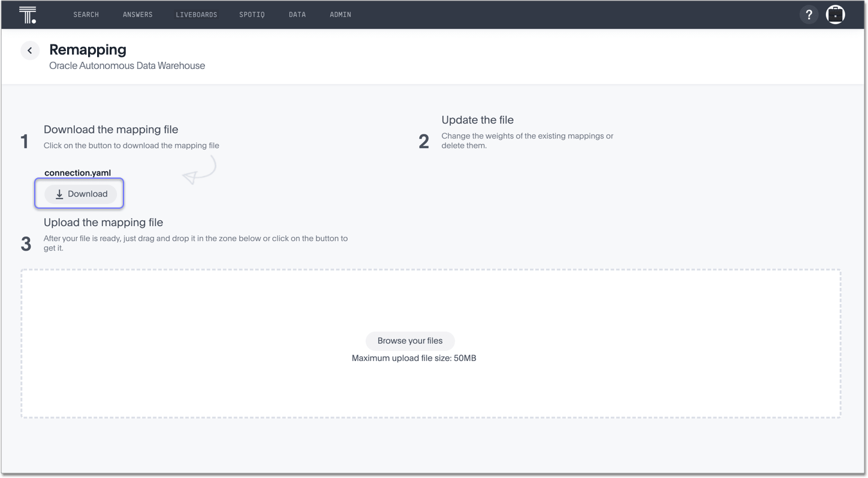The height and width of the screenshot is (478, 868).
Task: Click the user profile avatar icon
Action: (x=835, y=14)
